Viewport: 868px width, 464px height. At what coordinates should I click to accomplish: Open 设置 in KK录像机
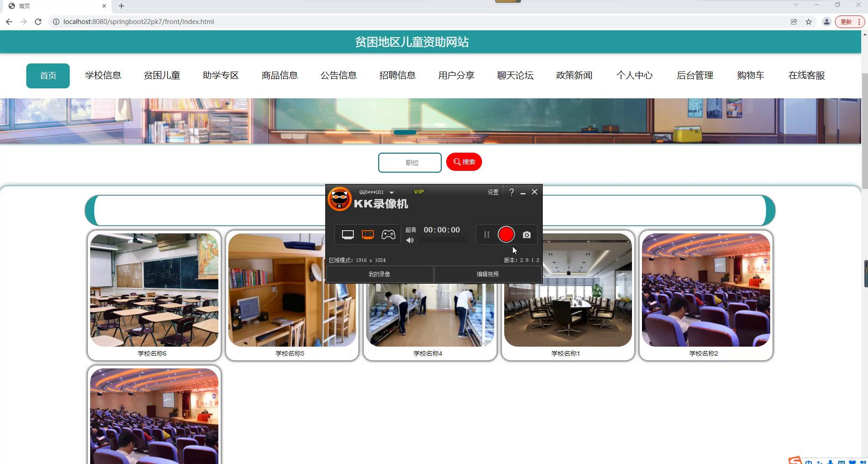(493, 192)
